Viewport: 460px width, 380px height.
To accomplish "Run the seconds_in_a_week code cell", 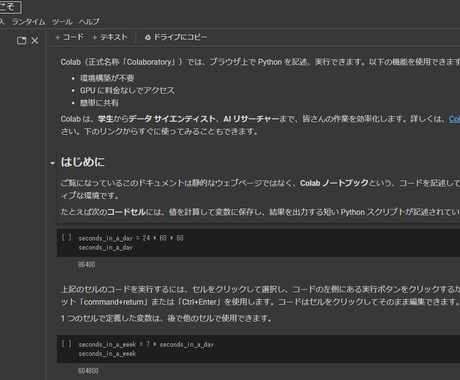I will 66,344.
